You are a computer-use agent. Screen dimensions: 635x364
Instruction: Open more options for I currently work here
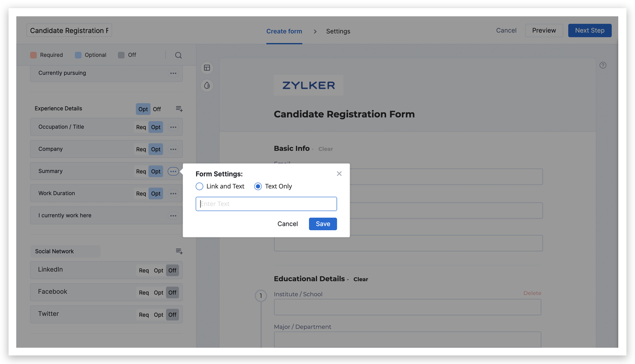point(173,216)
